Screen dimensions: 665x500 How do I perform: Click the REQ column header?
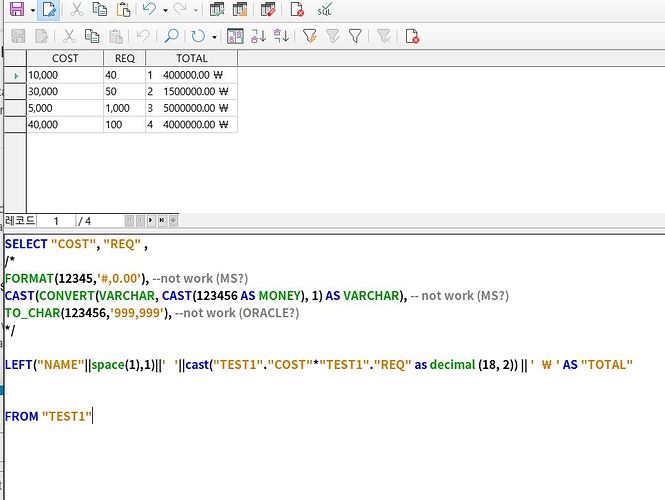pyautogui.click(x=125, y=58)
